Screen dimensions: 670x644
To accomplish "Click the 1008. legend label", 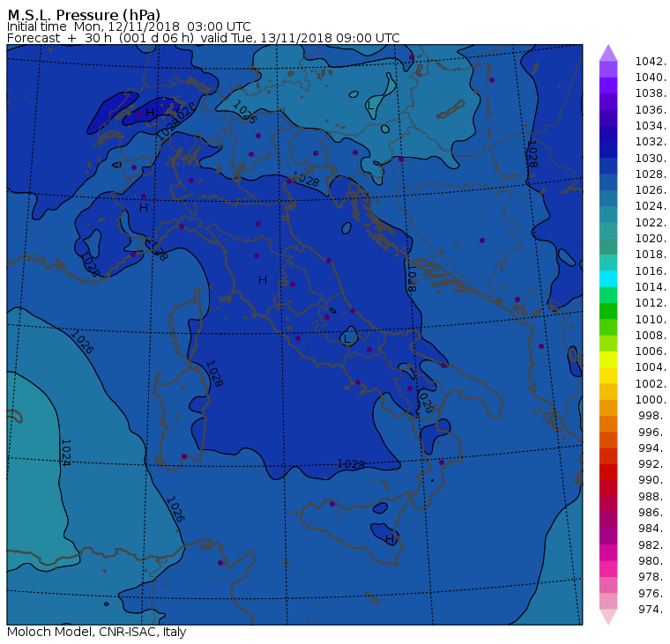I will pos(651,336).
